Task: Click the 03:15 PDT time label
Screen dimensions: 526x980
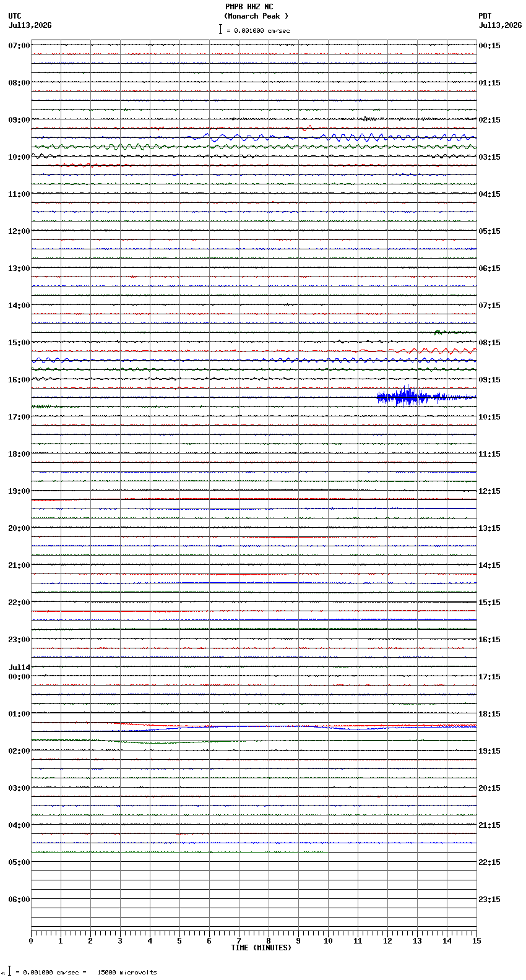Action: click(489, 157)
